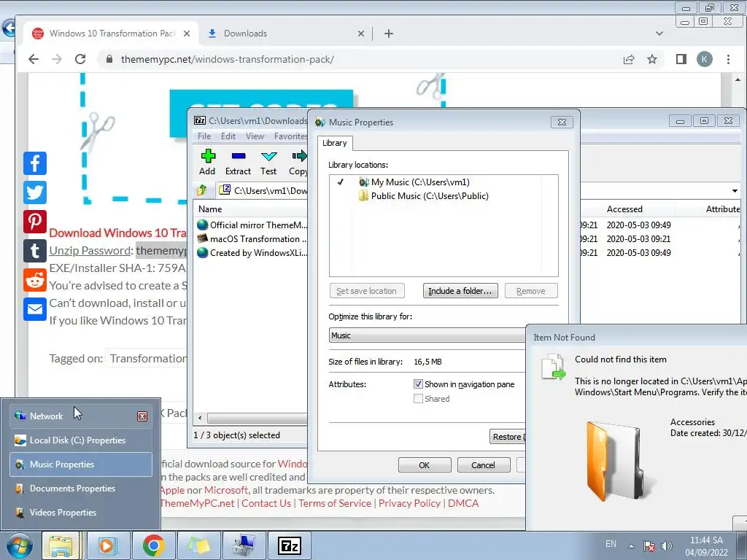Open Edit menu in 7-Zip
747x560 pixels.
[228, 136]
